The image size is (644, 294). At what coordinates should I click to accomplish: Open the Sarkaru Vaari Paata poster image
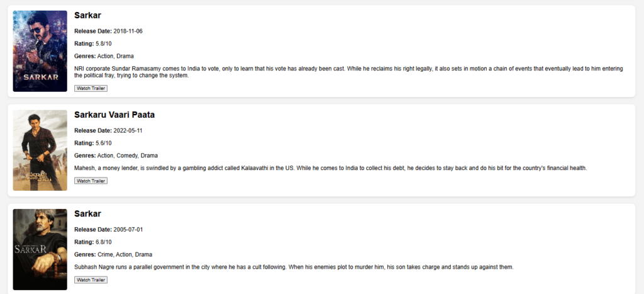[x=40, y=150]
